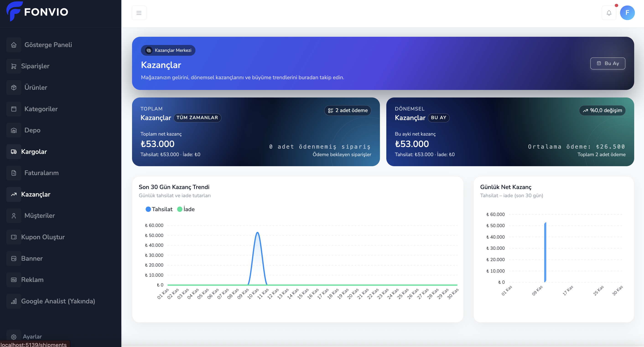Toggle Tahsilat series in chart legend

click(x=159, y=209)
